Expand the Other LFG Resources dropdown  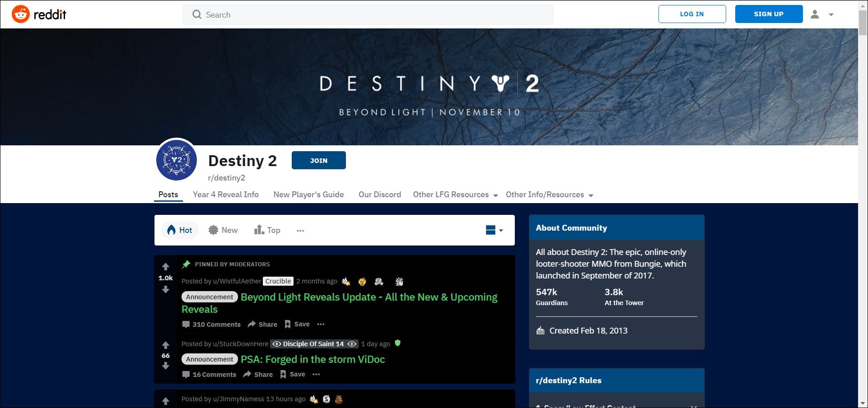coord(455,195)
